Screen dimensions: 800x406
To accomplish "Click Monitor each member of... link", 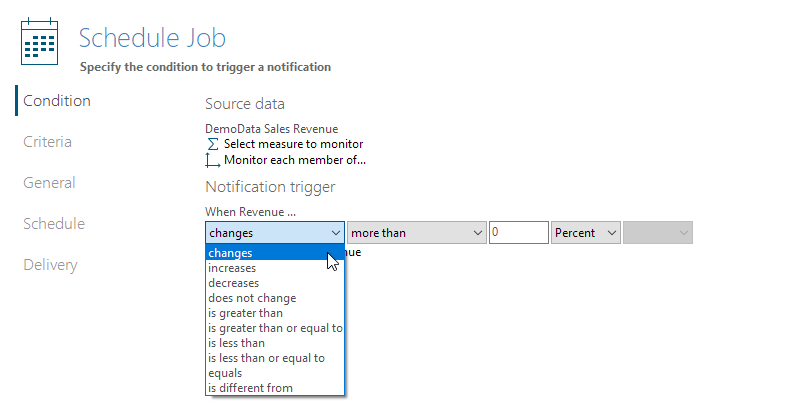I will coord(295,160).
